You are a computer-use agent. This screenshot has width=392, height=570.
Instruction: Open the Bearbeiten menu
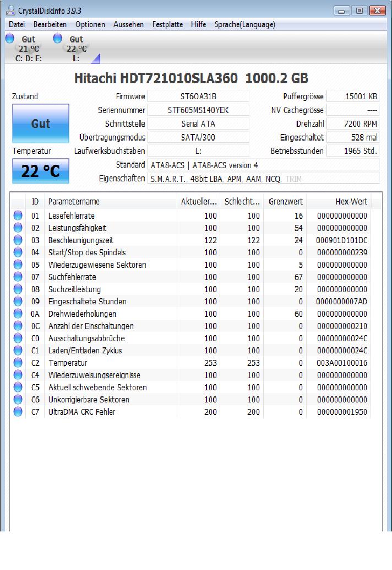[x=50, y=24]
